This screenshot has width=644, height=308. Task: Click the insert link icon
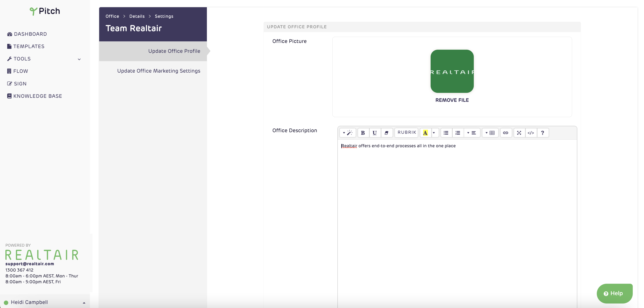506,133
